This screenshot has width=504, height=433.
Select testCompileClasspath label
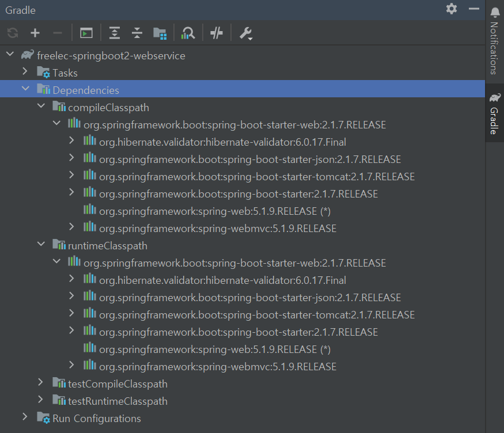pos(118,384)
